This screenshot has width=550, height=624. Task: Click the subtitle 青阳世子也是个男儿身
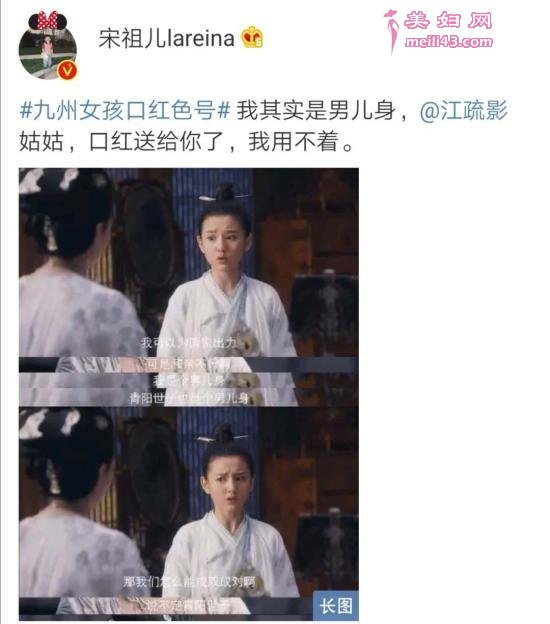(189, 398)
